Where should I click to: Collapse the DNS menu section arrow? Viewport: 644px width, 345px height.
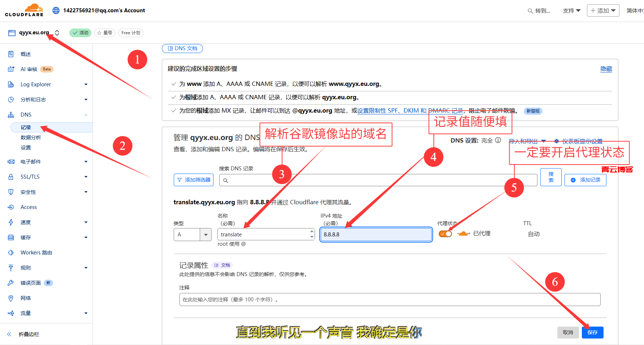[x=86, y=115]
